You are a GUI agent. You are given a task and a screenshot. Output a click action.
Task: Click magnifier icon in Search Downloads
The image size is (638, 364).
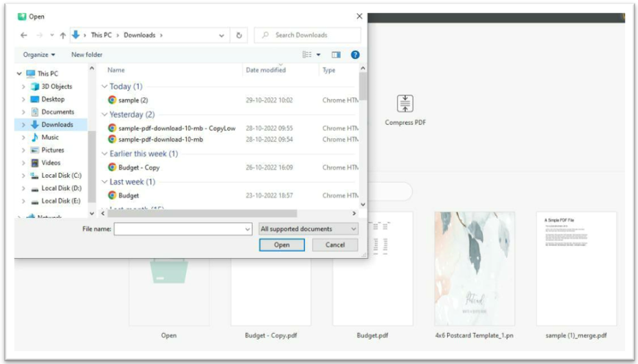(x=265, y=35)
